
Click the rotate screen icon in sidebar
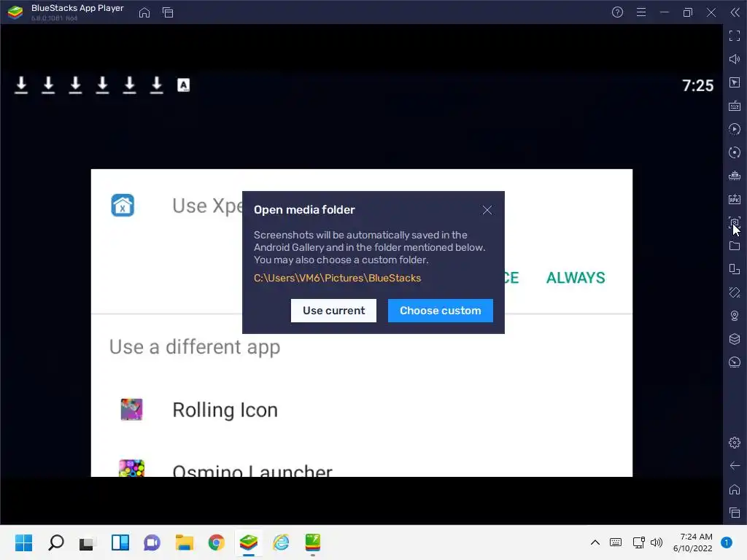[735, 269]
